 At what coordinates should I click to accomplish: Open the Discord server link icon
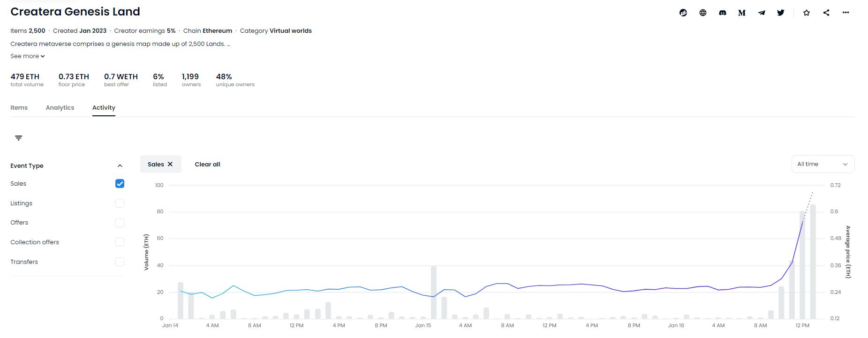pos(723,13)
